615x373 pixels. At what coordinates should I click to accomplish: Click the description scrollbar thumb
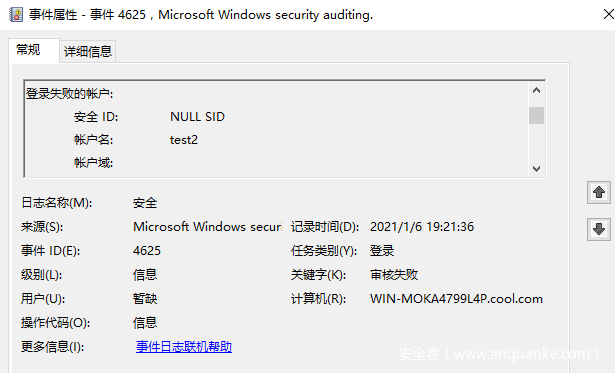click(x=536, y=115)
